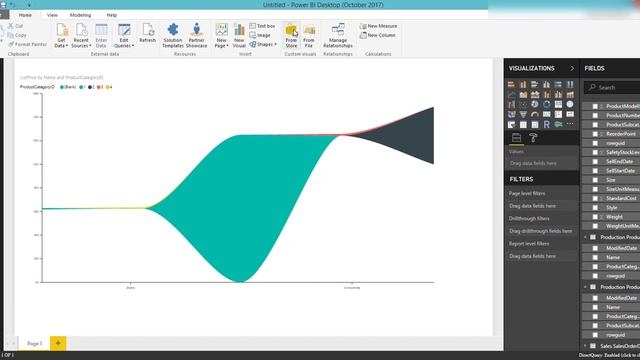Select the stacked bar chart visual
The image size is (640, 360).
511,84
